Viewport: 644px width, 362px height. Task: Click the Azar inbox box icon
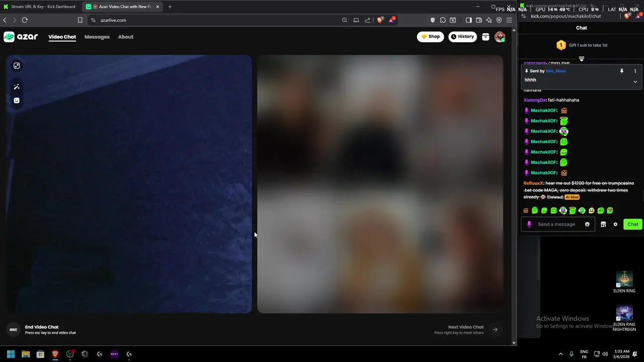click(x=486, y=37)
